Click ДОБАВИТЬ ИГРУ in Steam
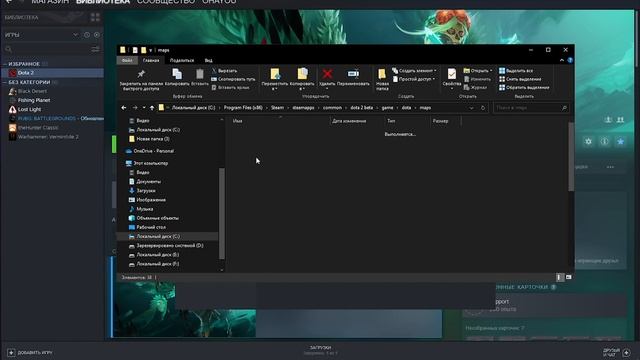 coord(30,352)
